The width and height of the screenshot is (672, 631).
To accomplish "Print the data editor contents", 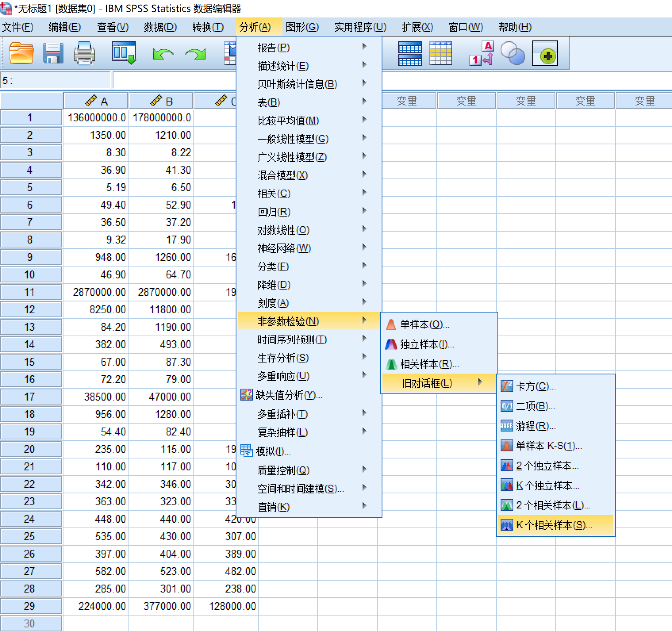I will (84, 54).
